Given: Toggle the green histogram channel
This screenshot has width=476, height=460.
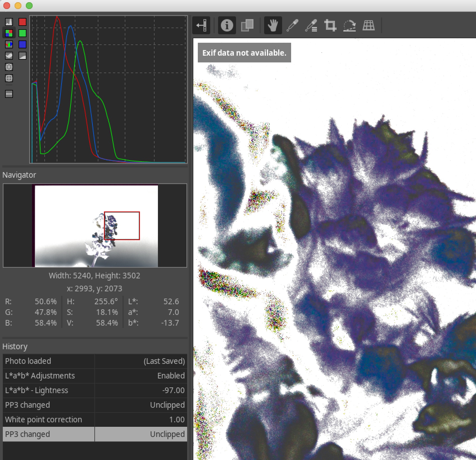Looking at the screenshot, I should click(22, 33).
